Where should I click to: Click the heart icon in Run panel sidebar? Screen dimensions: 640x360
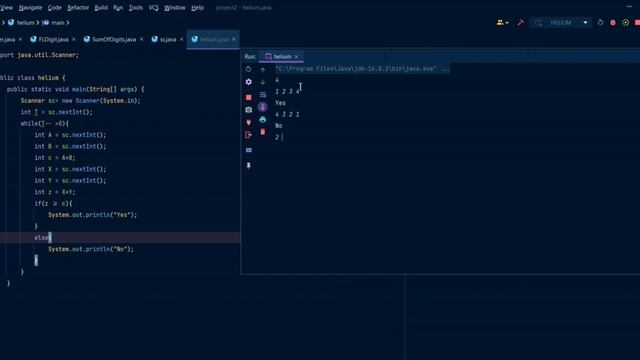pos(248,122)
